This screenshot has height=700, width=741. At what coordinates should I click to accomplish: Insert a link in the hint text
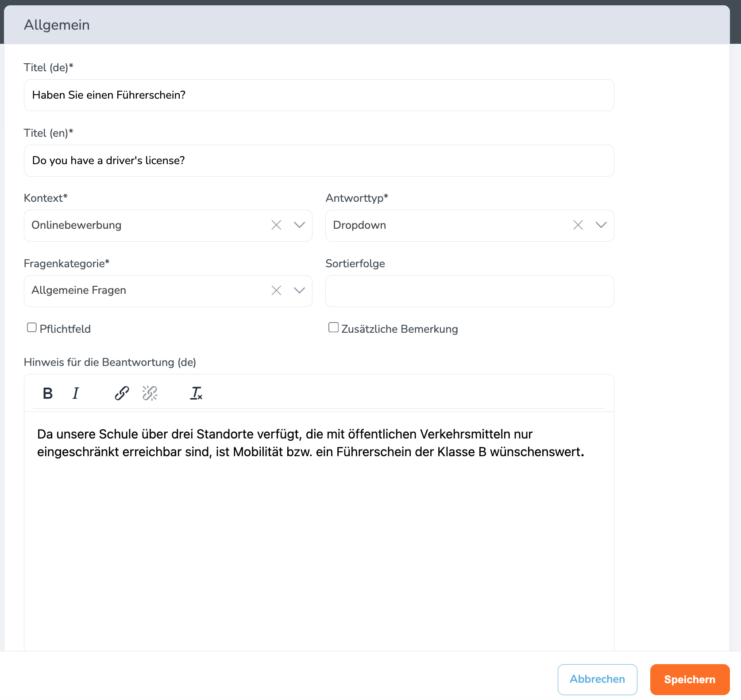[121, 393]
